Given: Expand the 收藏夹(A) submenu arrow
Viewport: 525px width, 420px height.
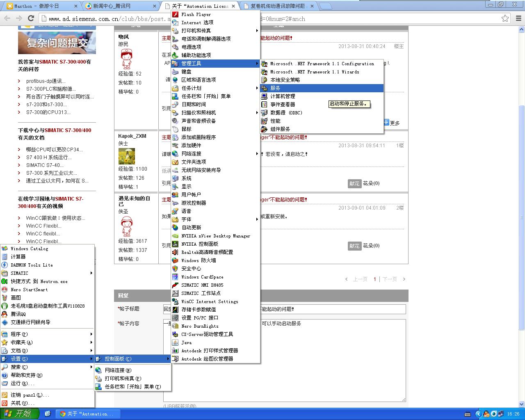Looking at the screenshot, I should pyautogui.click(x=91, y=342).
